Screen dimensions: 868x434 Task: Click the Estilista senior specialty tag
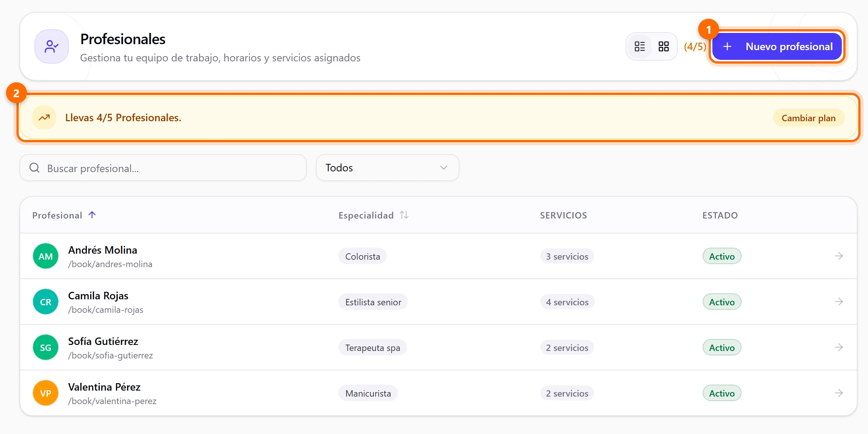373,302
